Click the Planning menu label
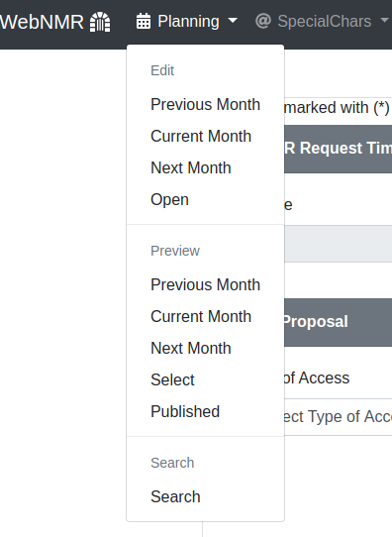 [188, 21]
